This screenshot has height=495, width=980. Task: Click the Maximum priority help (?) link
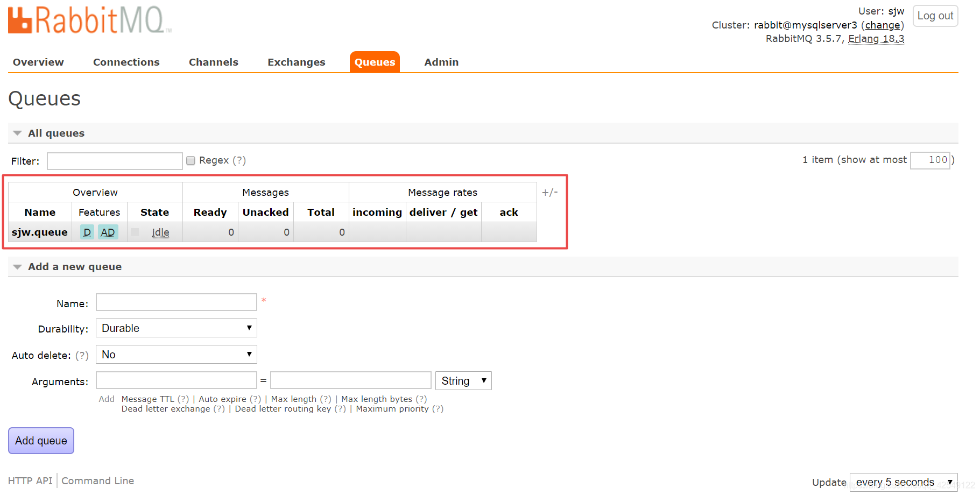tap(438, 409)
